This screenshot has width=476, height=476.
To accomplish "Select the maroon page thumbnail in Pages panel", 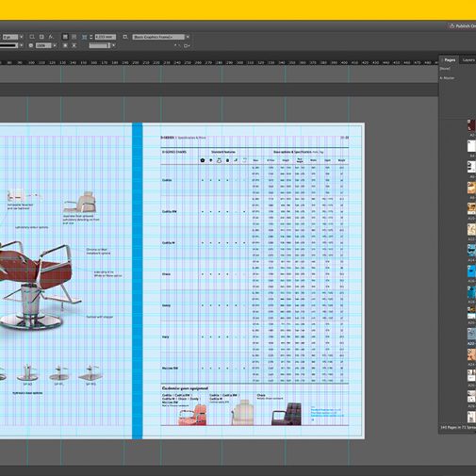I will [x=471, y=125].
